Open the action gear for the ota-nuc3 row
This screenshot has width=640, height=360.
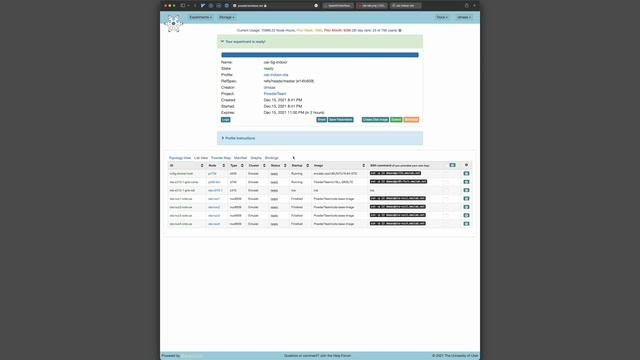pos(466,216)
